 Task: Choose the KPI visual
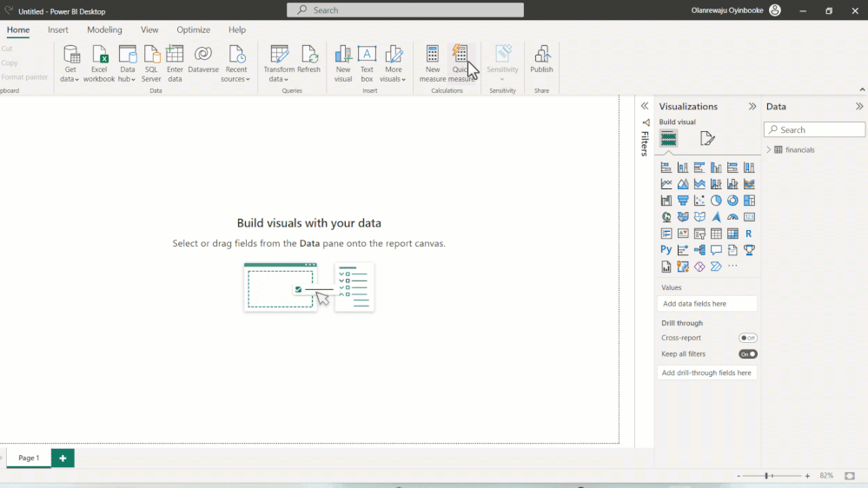pyautogui.click(x=683, y=234)
